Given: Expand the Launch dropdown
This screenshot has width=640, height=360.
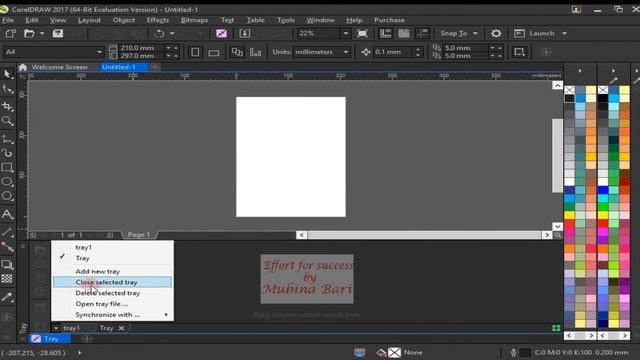Looking at the screenshot, I should tap(564, 33).
